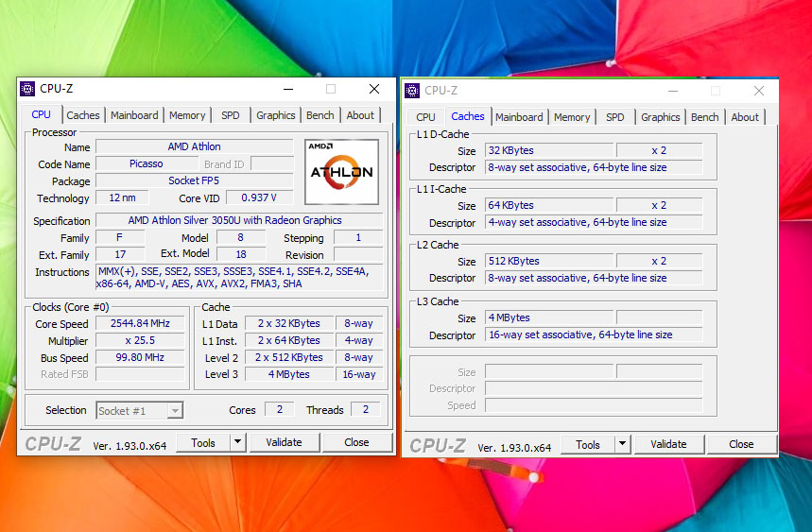This screenshot has height=532, width=812.
Task: Show the About tab in left CPU-Z window
Action: click(x=360, y=115)
